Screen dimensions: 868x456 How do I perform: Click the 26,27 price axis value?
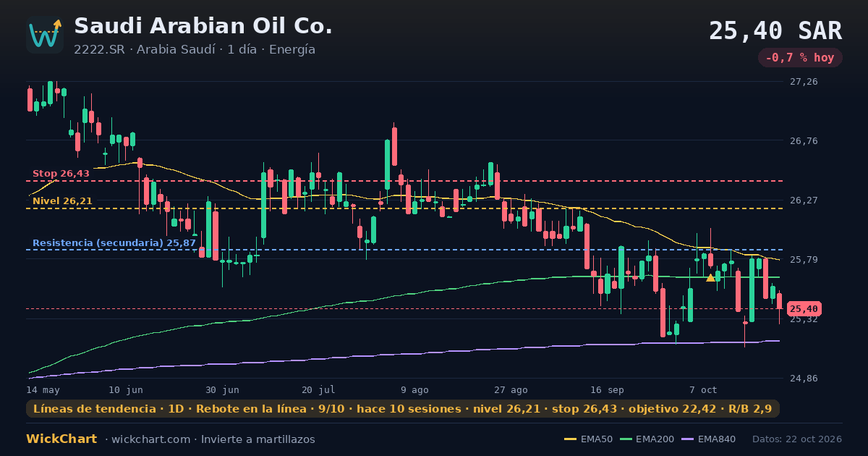804,200
